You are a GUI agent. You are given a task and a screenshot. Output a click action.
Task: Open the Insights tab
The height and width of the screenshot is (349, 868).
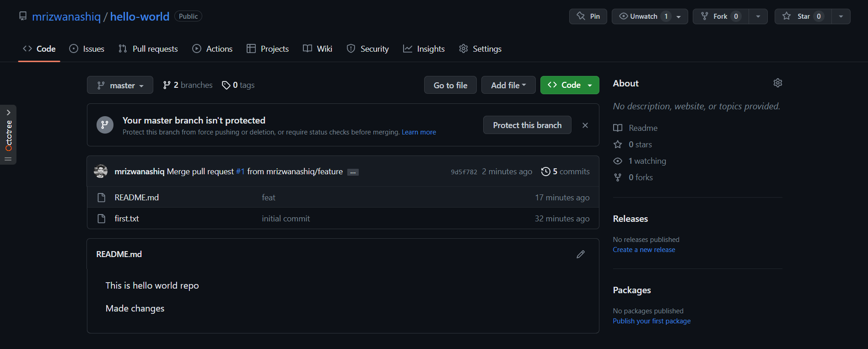pos(424,49)
